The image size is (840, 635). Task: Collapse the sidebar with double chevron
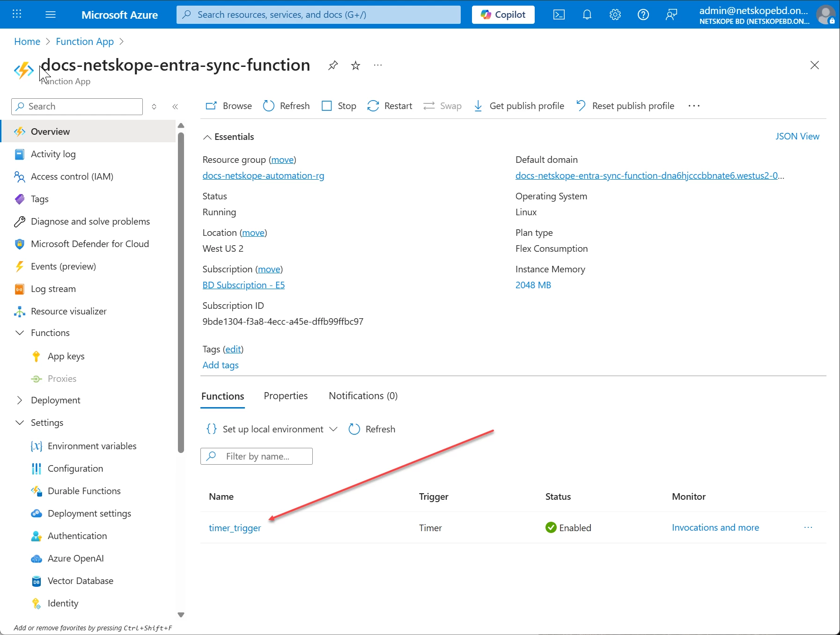(175, 107)
